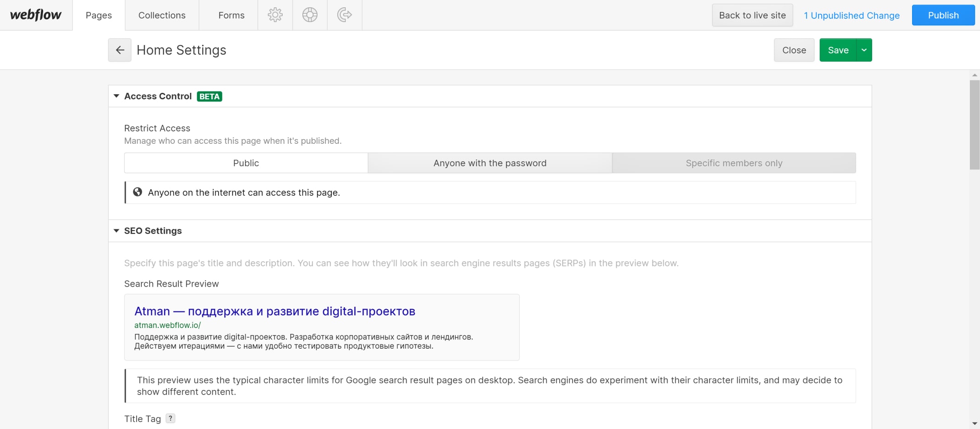This screenshot has width=980, height=429.
Task: Switch to the Collections tab
Action: pyautogui.click(x=162, y=15)
